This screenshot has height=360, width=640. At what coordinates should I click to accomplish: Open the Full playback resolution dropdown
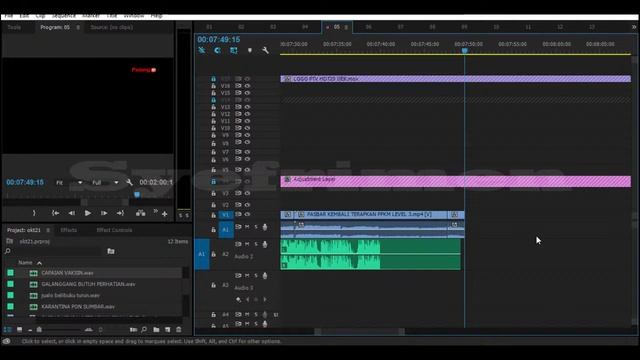[x=105, y=183]
